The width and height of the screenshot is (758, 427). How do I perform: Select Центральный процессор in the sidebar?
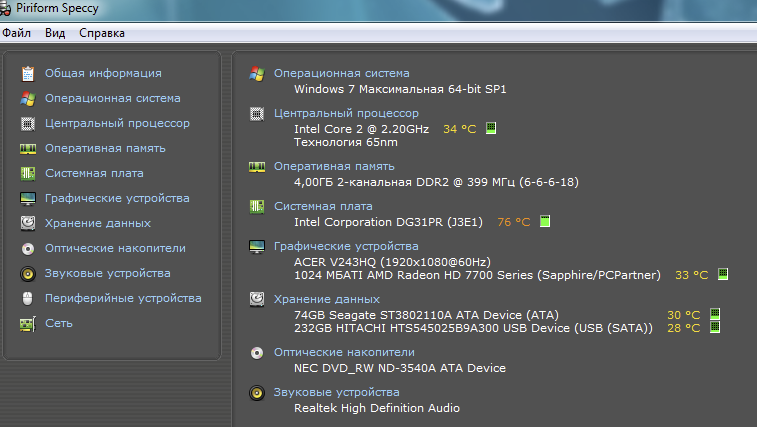point(117,123)
